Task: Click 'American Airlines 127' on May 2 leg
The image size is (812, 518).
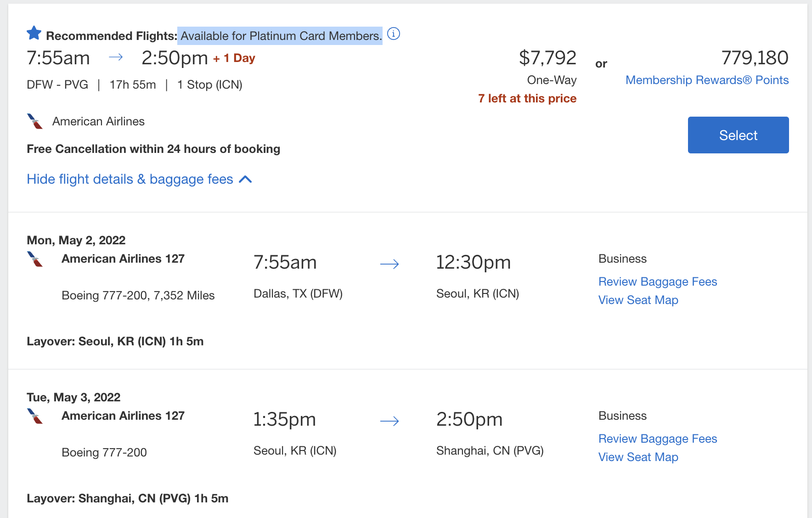Action: pyautogui.click(x=123, y=259)
